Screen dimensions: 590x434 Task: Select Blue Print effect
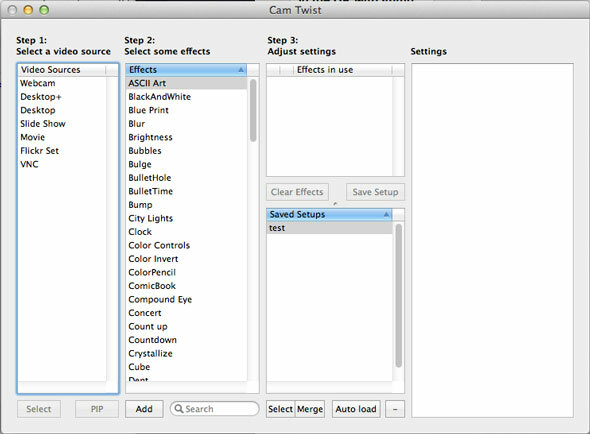(186, 110)
